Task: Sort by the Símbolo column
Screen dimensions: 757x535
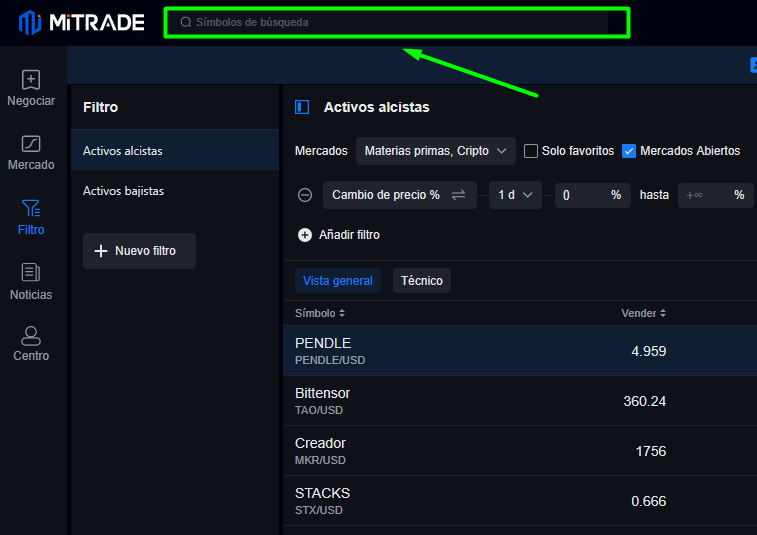Action: [320, 313]
